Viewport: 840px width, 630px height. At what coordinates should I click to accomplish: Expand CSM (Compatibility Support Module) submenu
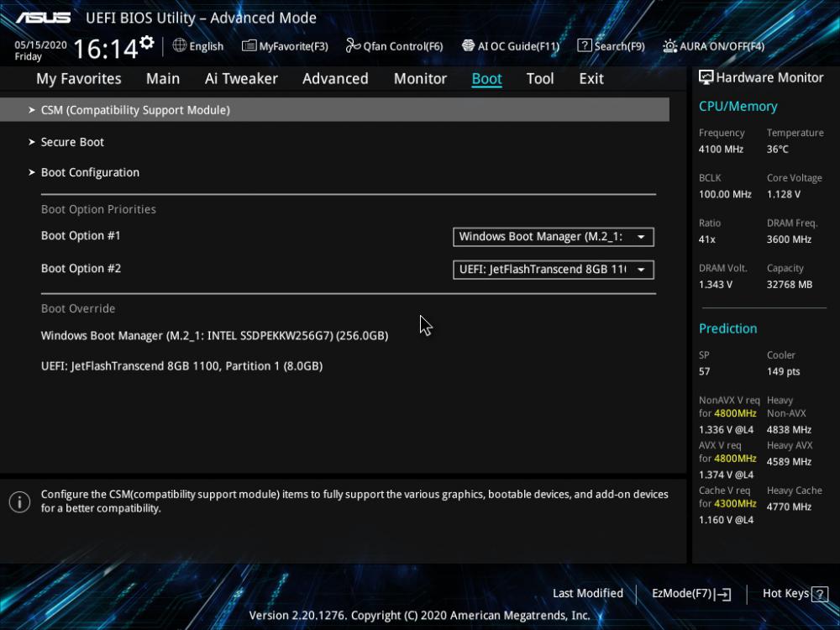335,110
